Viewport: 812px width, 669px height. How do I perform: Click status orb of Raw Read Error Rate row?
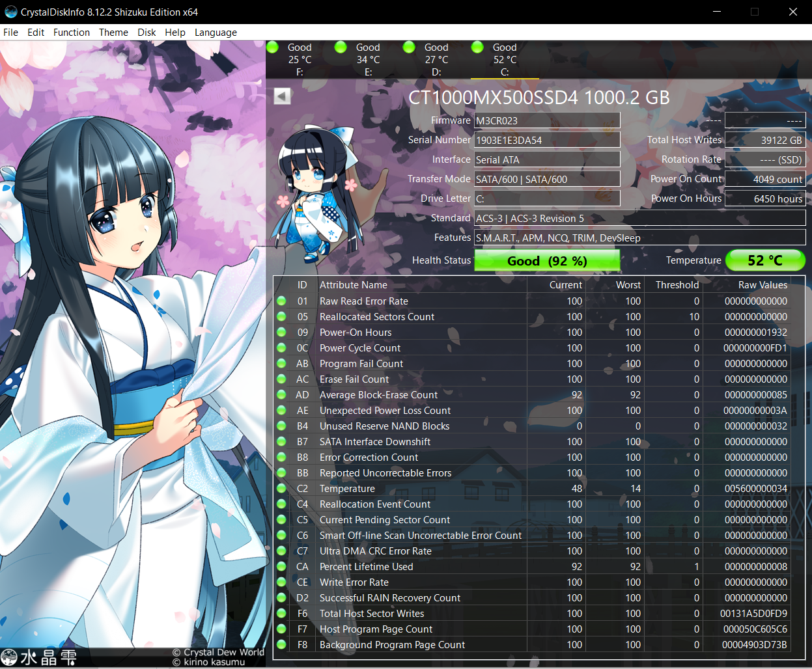coord(281,301)
